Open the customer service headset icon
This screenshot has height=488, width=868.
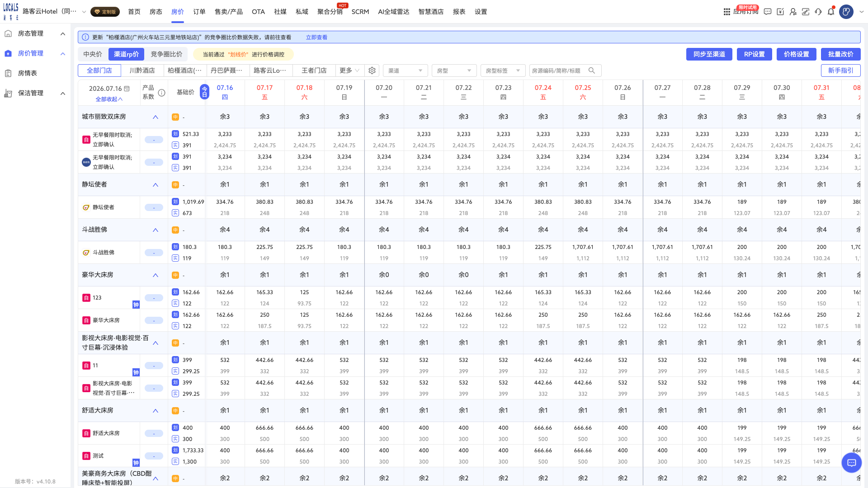coord(818,12)
